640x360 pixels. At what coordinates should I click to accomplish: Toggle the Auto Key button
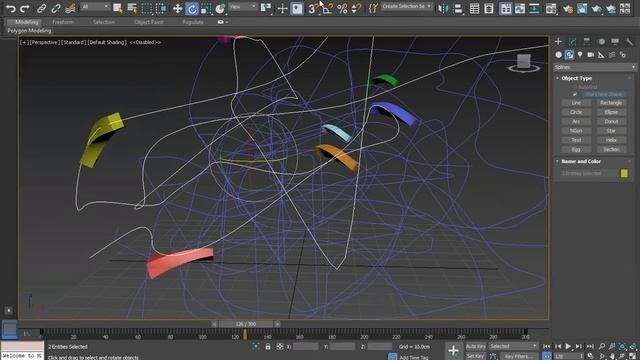[x=476, y=346]
